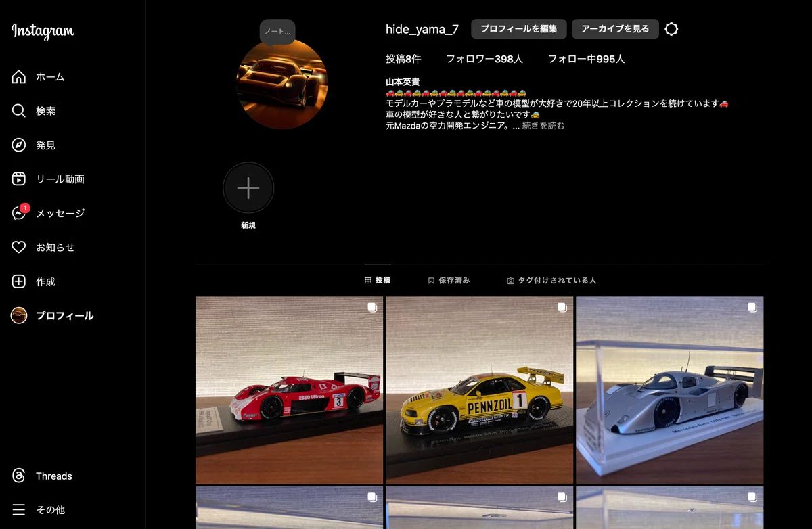The height and width of the screenshot is (529, 812).
Task: Click the ノート note bubble above profile picture
Action: pos(277,32)
